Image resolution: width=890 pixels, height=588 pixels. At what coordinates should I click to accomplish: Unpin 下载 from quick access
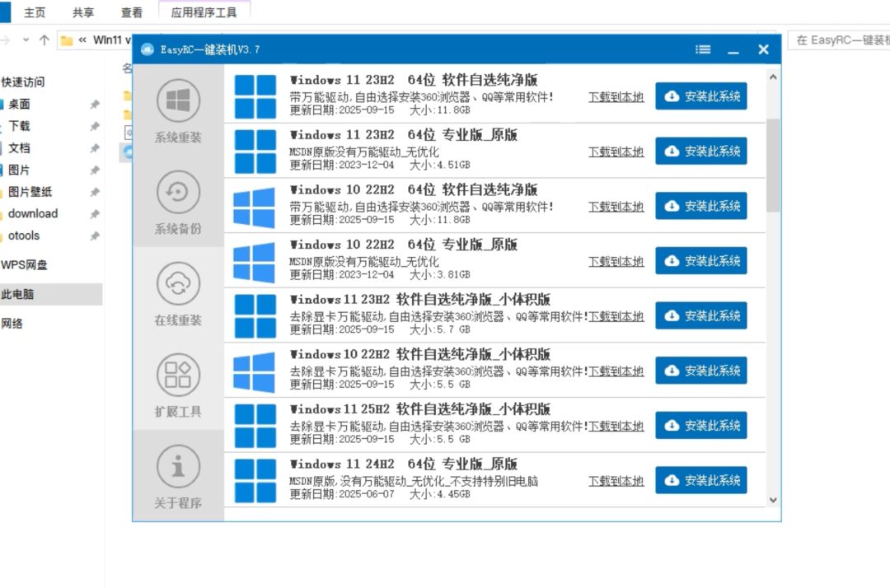pyautogui.click(x=95, y=127)
